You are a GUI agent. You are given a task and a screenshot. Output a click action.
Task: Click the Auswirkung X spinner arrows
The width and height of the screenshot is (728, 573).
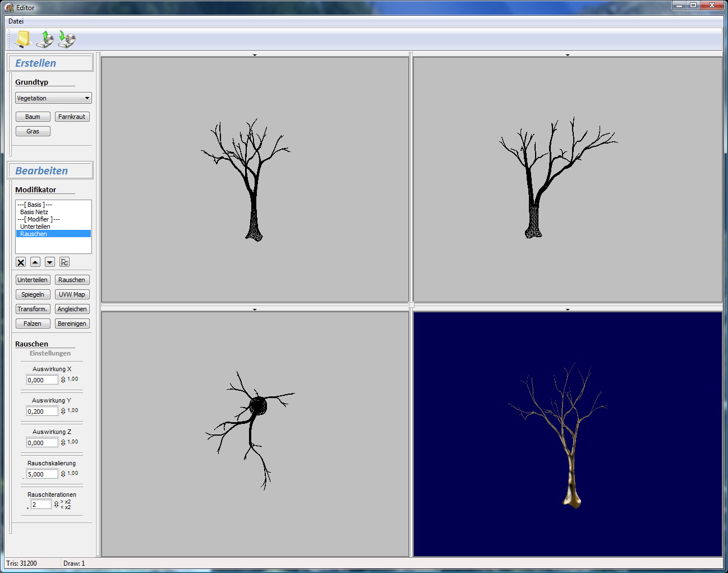coord(63,380)
